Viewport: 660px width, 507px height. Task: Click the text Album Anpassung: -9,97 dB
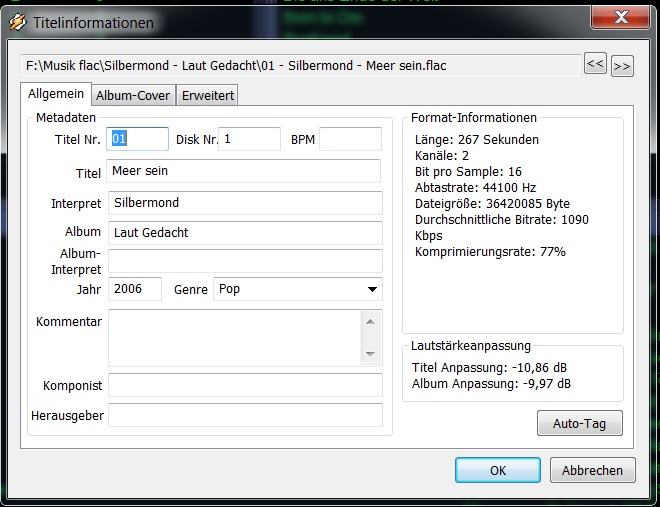[491, 384]
